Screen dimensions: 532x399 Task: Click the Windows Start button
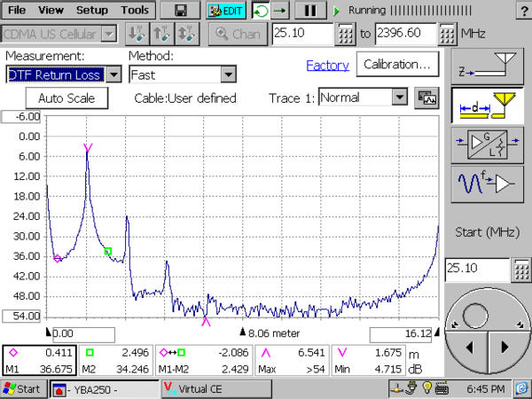click(22, 389)
